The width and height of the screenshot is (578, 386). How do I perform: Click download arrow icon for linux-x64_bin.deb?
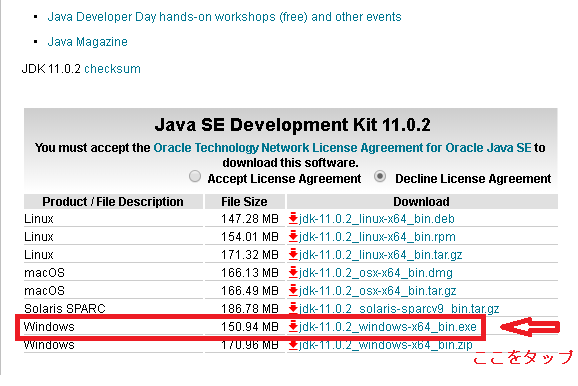click(x=293, y=218)
